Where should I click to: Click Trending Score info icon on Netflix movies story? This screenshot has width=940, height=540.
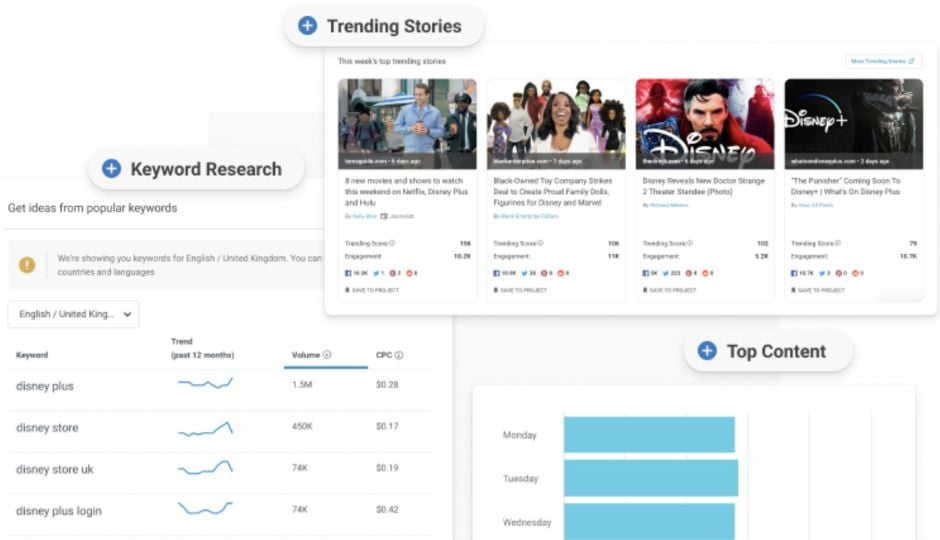tap(392, 243)
